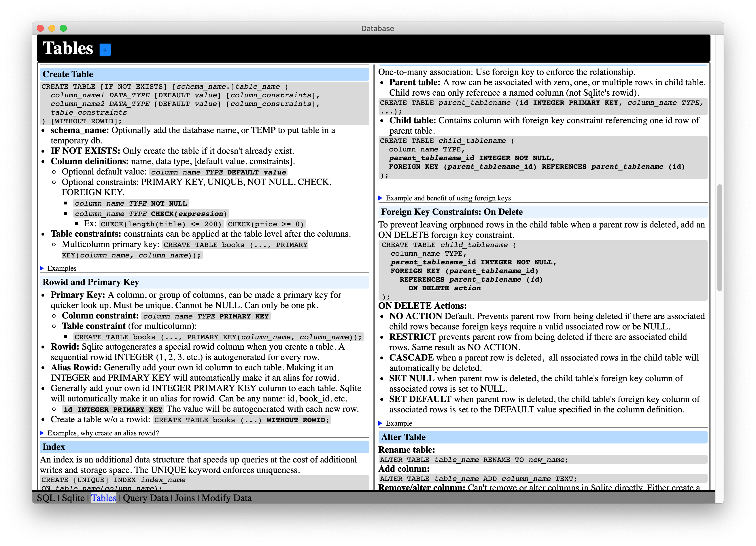This screenshot has width=756, height=546.
Task: Click the 'Add column:' label
Action: 404,469
